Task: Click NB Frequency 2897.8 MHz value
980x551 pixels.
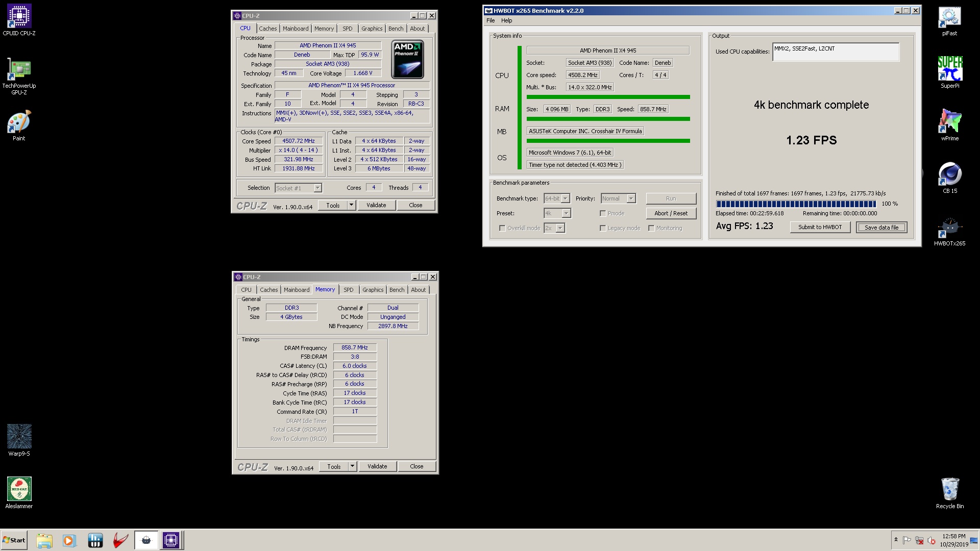Action: click(x=393, y=326)
